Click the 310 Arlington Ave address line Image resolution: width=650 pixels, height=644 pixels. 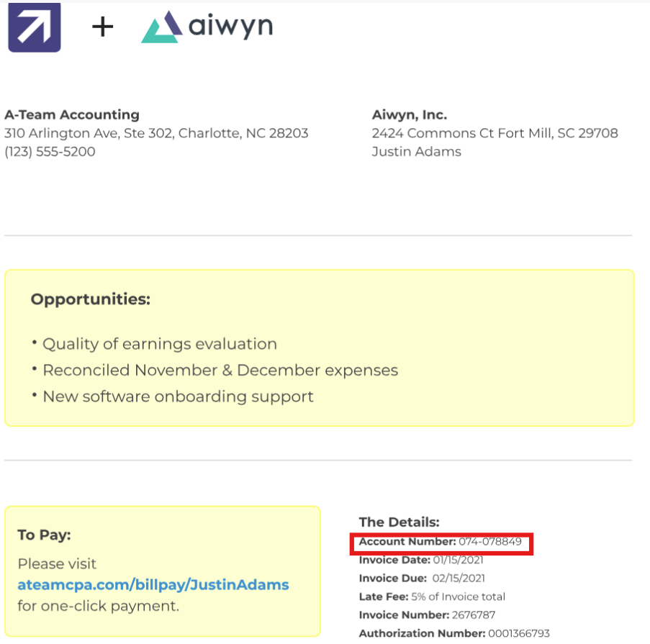(156, 133)
